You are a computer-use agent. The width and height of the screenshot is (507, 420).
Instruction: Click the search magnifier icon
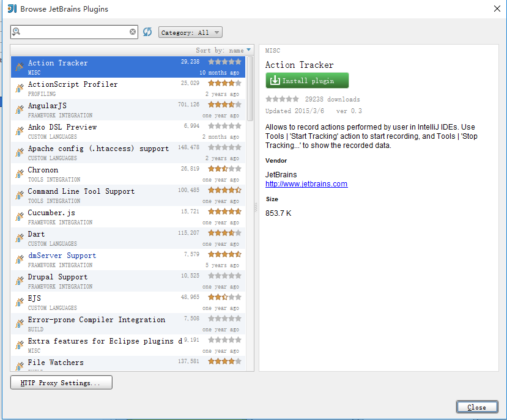(x=16, y=32)
